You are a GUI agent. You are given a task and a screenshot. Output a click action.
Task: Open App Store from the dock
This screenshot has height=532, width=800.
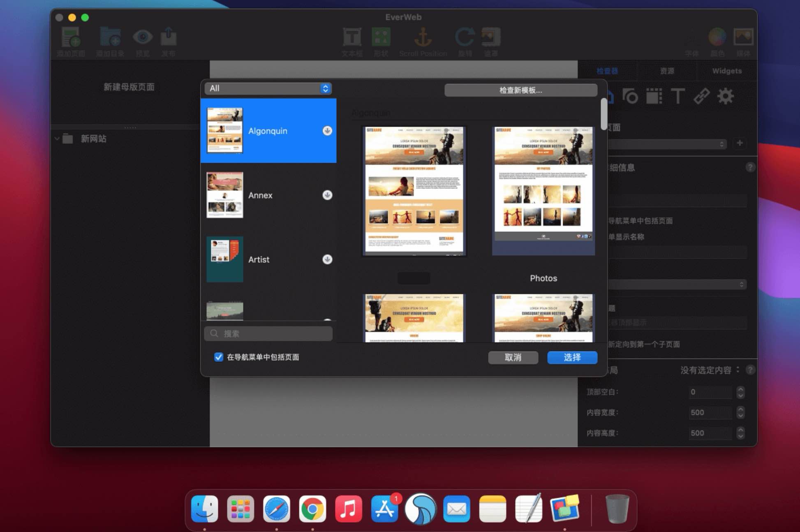pyautogui.click(x=384, y=509)
